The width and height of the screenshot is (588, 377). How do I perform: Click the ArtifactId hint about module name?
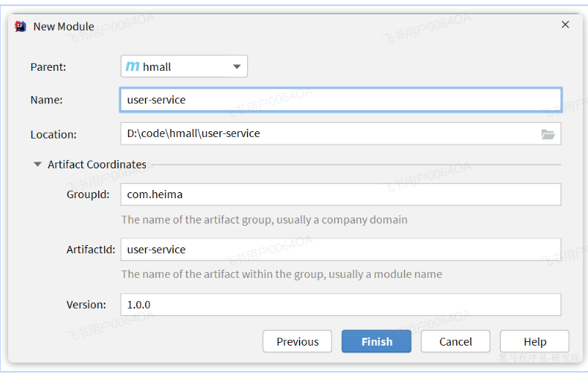[x=281, y=274]
